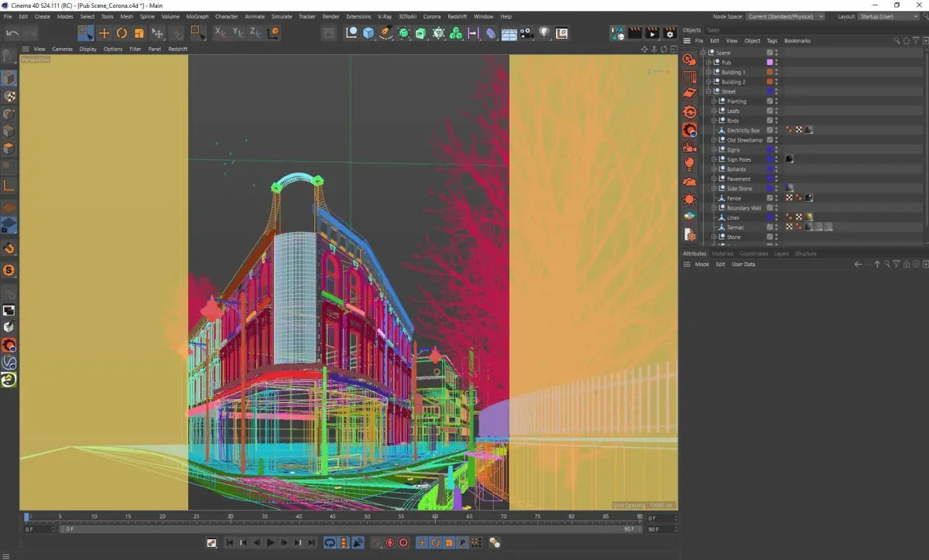
Task: Expand the Sign Poles object
Action: point(714,159)
